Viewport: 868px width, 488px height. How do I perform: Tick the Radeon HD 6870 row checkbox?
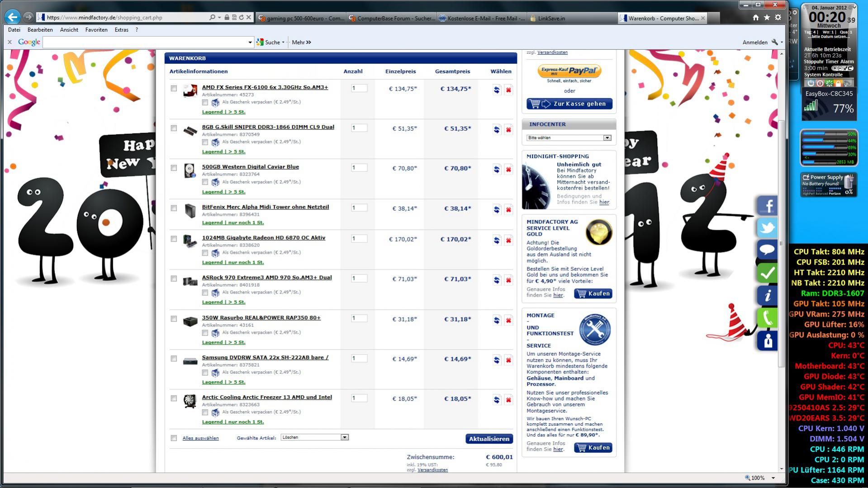(x=174, y=239)
